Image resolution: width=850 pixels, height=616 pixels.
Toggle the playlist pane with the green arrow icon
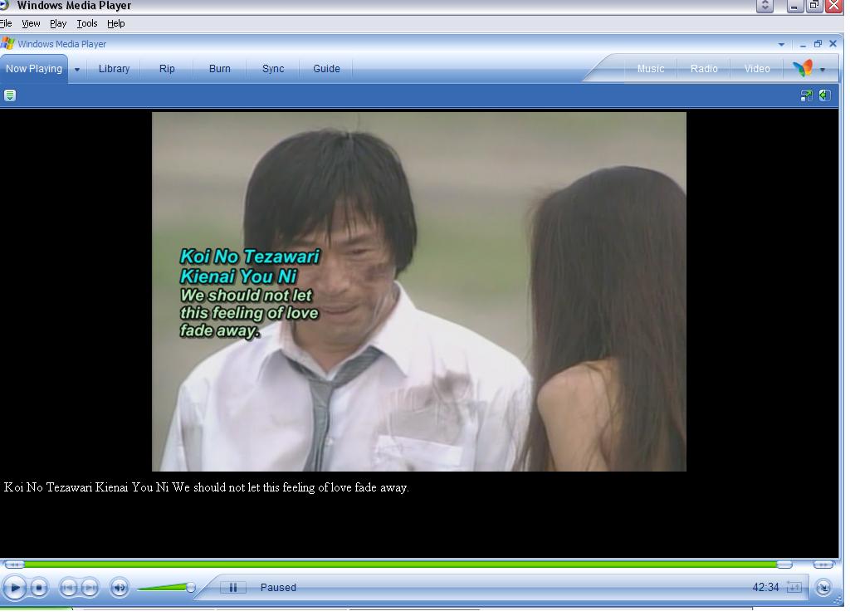click(824, 95)
